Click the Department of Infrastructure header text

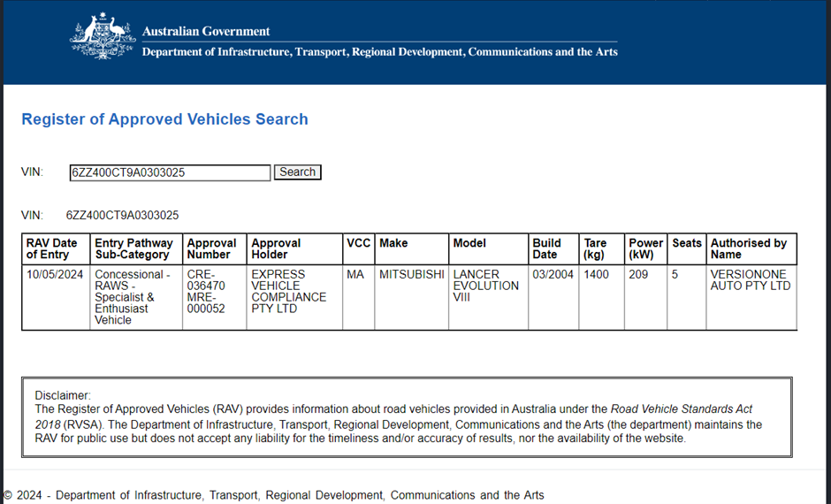[379, 51]
